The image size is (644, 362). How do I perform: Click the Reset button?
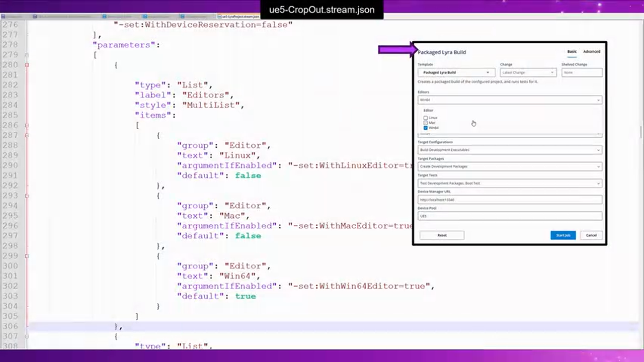442,235
